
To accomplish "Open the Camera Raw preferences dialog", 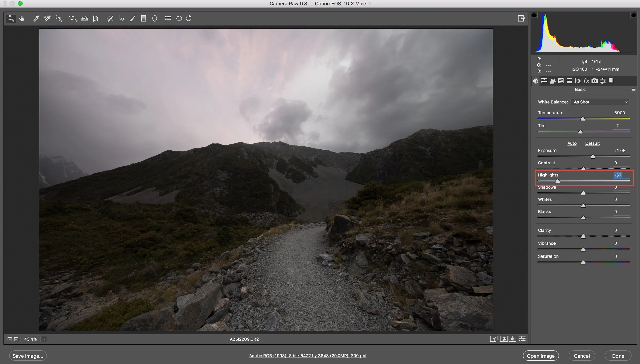I will (x=168, y=18).
